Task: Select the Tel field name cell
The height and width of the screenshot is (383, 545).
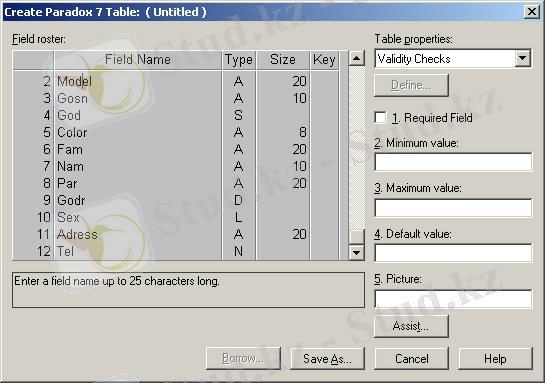Action: 138,251
